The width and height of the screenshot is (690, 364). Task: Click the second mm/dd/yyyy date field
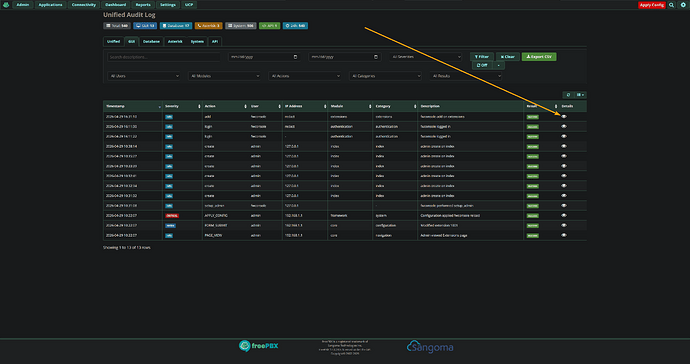(345, 57)
